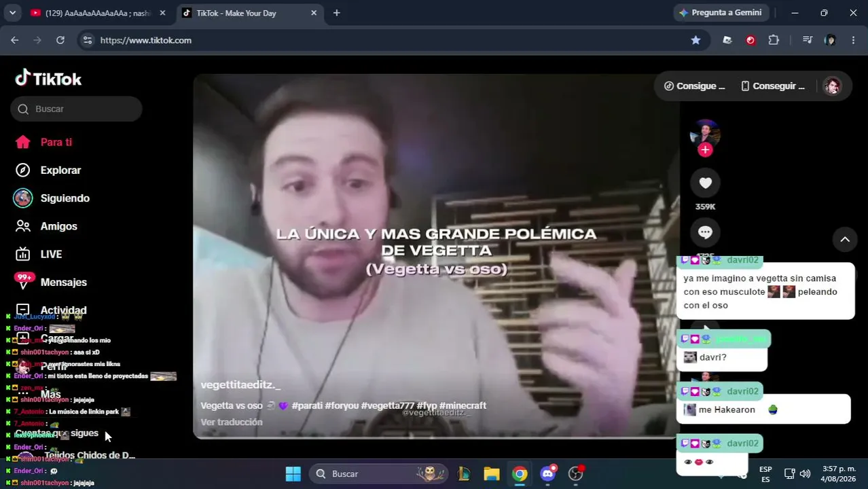Open the network tray icon

[x=789, y=473]
